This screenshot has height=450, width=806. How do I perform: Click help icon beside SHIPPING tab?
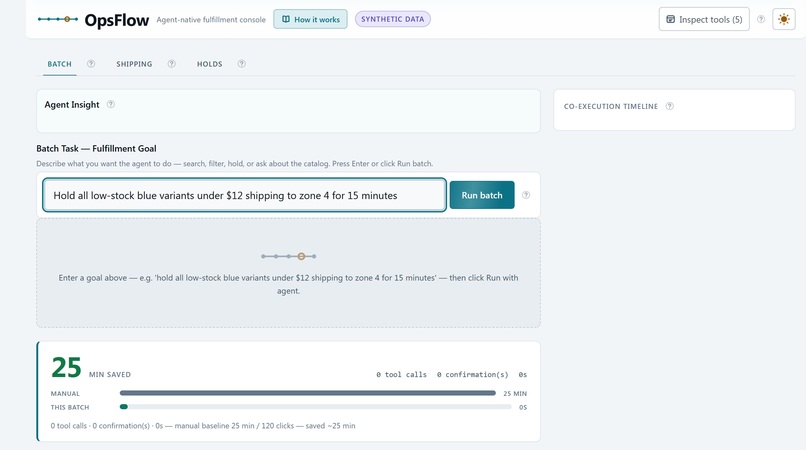pyautogui.click(x=172, y=64)
